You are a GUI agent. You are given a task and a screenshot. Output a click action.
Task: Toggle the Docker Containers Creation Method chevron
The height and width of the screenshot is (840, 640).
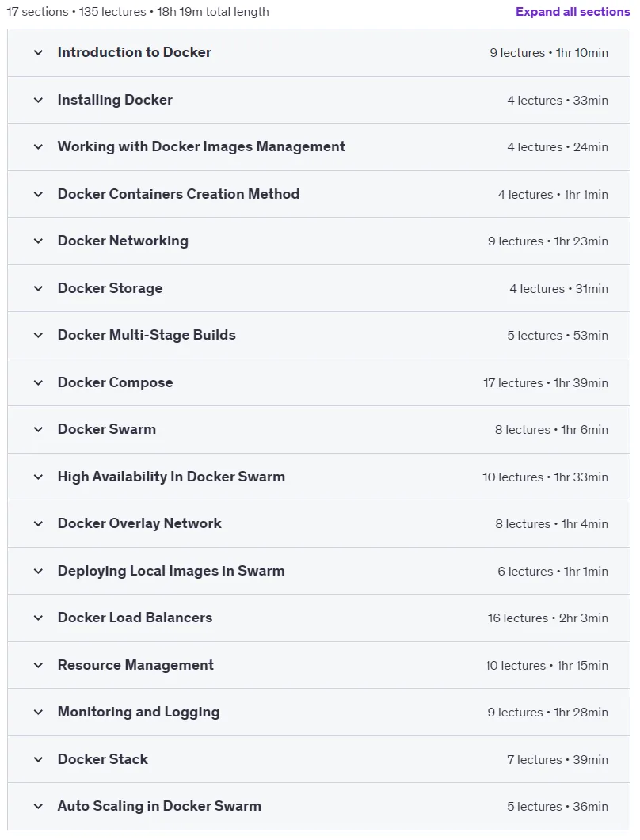[x=38, y=195]
